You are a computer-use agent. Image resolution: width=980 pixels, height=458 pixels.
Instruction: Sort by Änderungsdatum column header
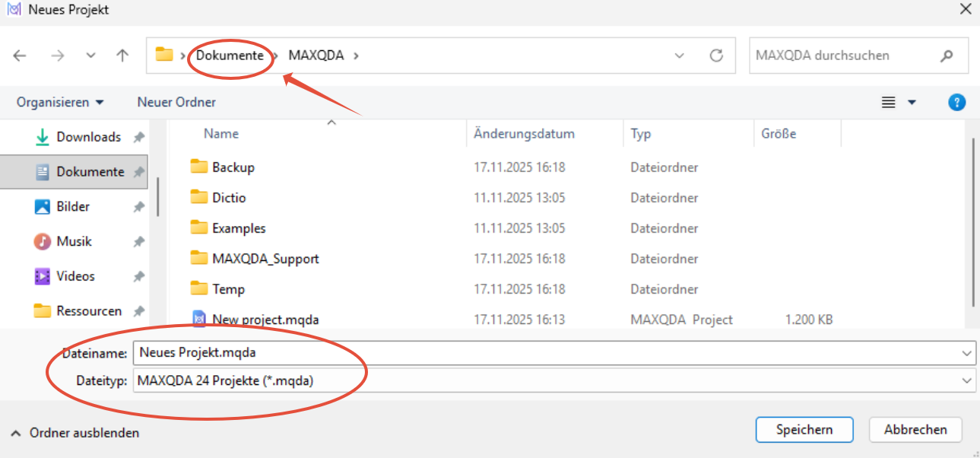[524, 134]
